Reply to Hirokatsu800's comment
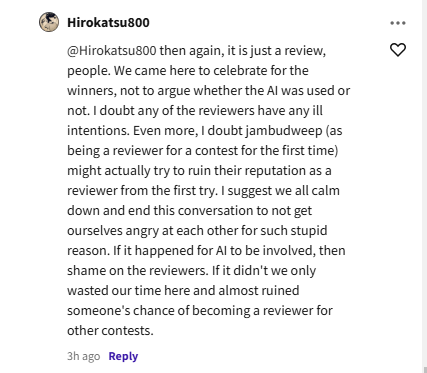 (123, 356)
